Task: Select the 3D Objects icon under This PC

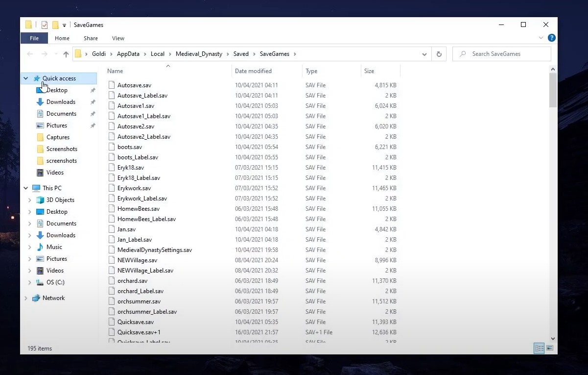Action: coord(41,200)
